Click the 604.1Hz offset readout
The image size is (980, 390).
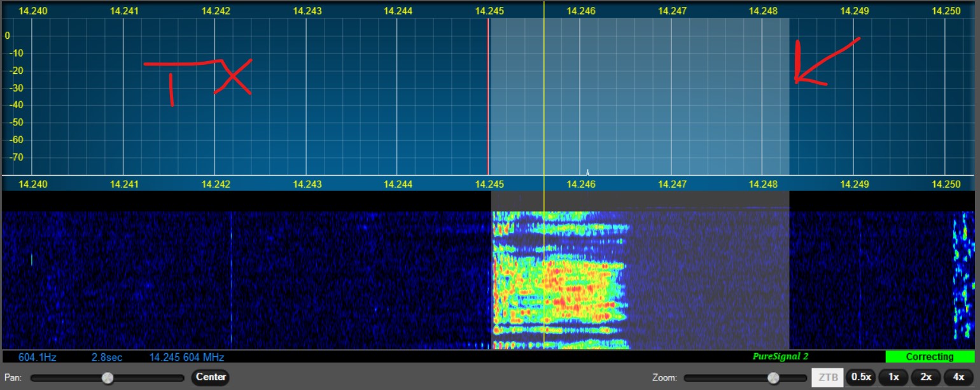pos(39,358)
